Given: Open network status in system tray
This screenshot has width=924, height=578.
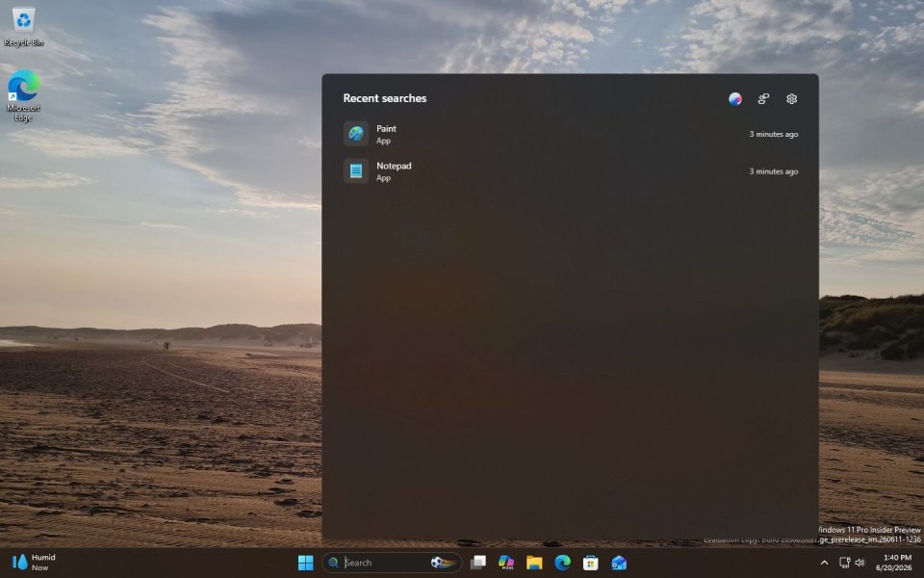Looking at the screenshot, I should [x=844, y=563].
